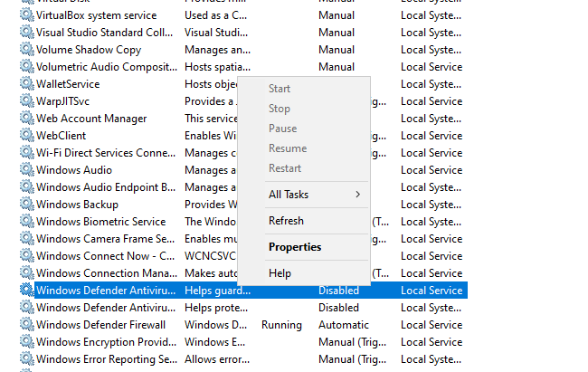Click 'Allows error...' description cell

[217, 359]
